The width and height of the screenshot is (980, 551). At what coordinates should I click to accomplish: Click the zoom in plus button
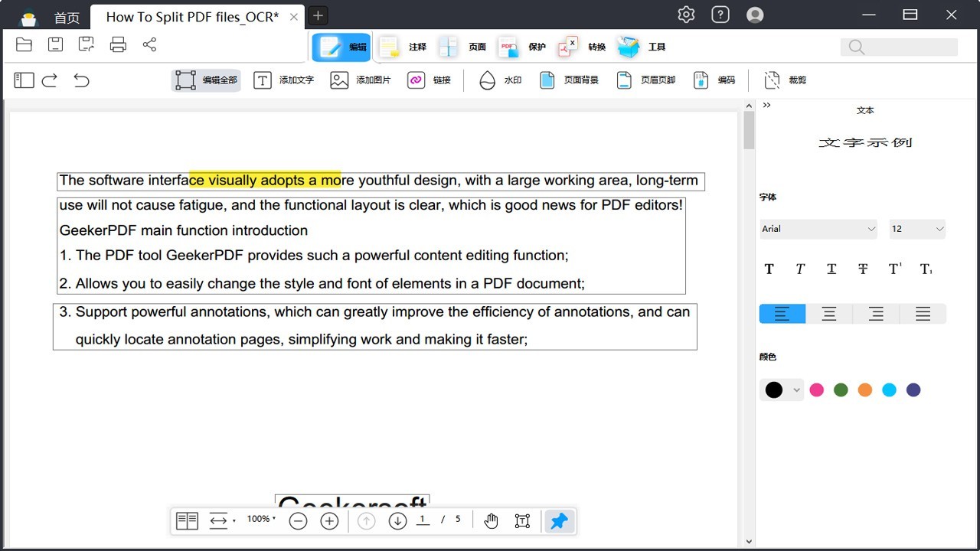(329, 521)
